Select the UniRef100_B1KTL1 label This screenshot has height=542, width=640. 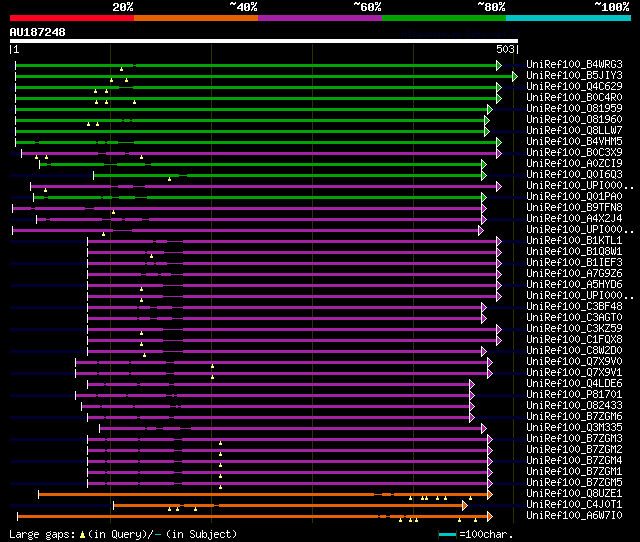click(574, 240)
